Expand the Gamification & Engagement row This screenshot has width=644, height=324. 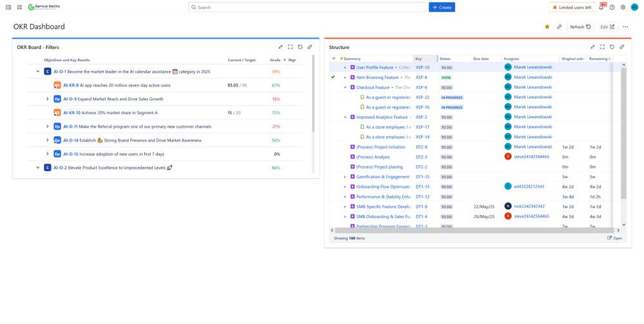pos(345,177)
